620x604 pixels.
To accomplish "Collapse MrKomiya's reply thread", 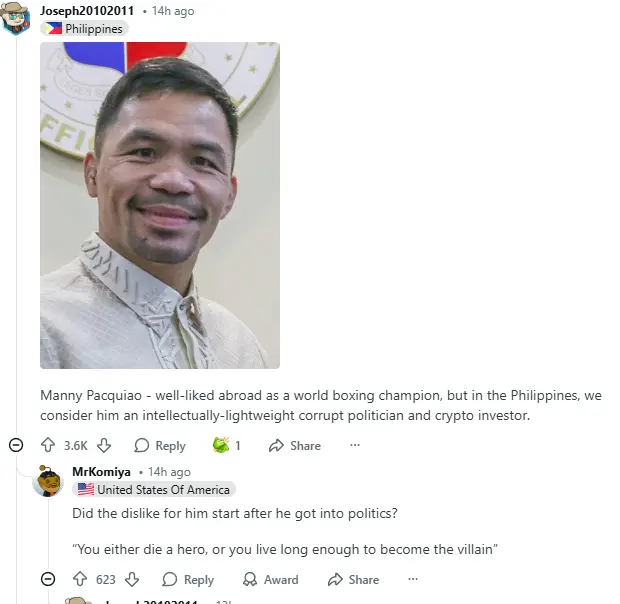I will 48,579.
